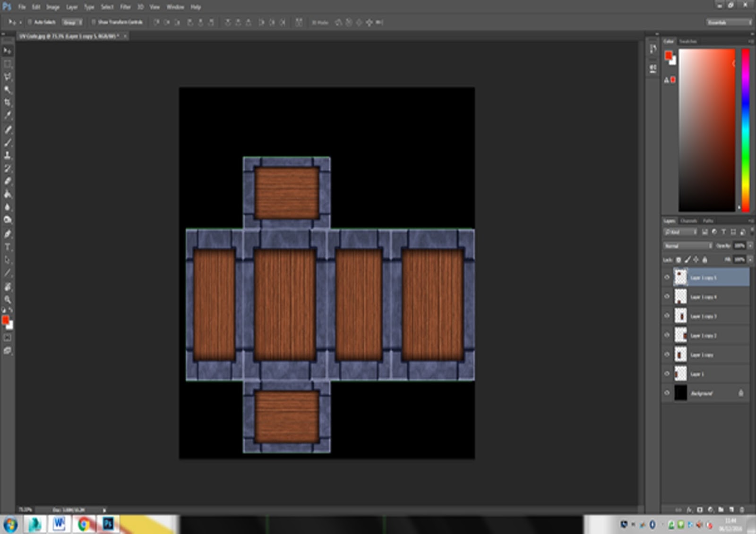Expand the Opacity slider arrow
Screen dimensions: 756x534
[x=750, y=246]
